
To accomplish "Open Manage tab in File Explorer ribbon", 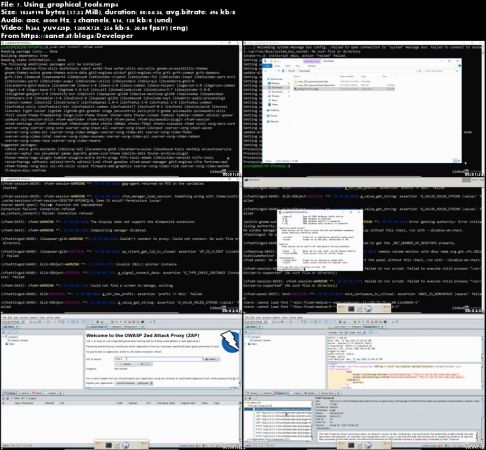I will [311, 66].
